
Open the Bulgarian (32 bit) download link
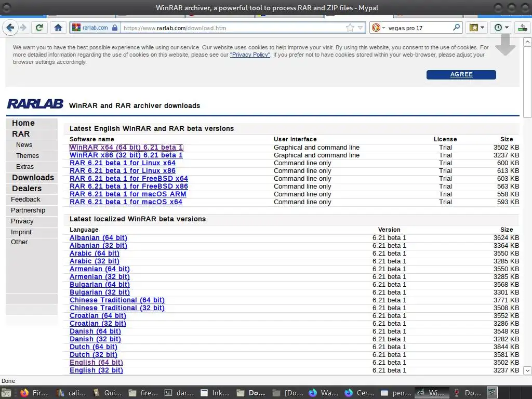pyautogui.click(x=100, y=292)
